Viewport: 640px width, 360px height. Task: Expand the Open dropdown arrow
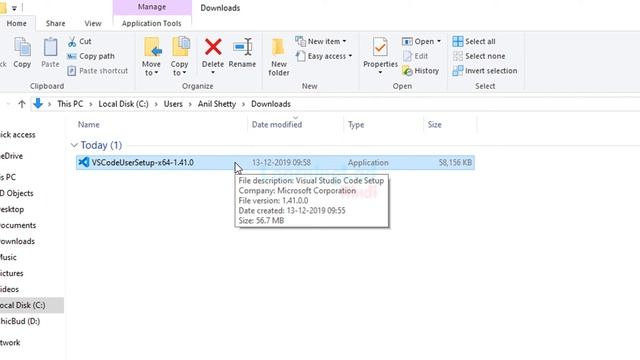coord(439,41)
